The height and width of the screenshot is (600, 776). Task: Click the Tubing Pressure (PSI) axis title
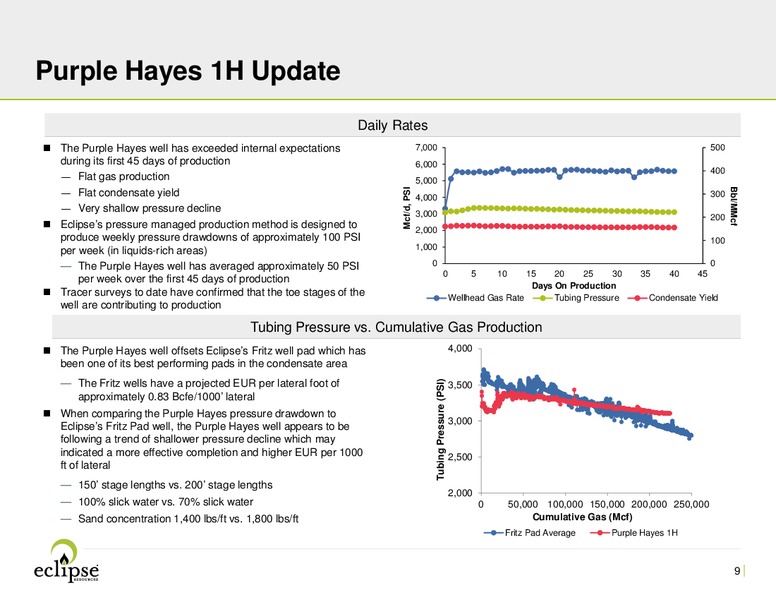pyautogui.click(x=440, y=429)
